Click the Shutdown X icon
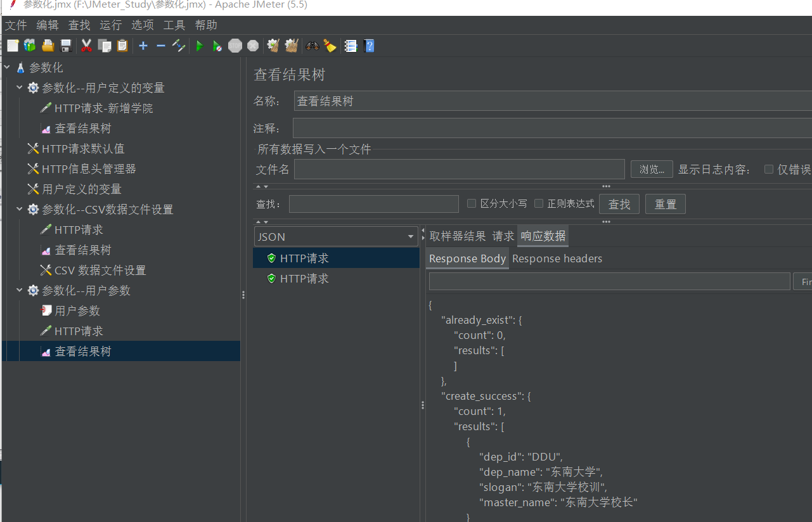Viewport: 812px width, 522px height. pos(253,46)
